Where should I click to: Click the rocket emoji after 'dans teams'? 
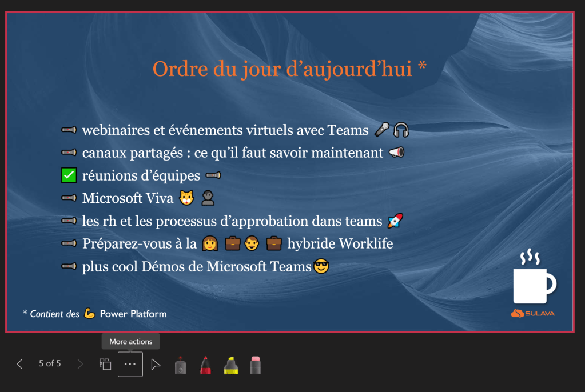click(395, 221)
